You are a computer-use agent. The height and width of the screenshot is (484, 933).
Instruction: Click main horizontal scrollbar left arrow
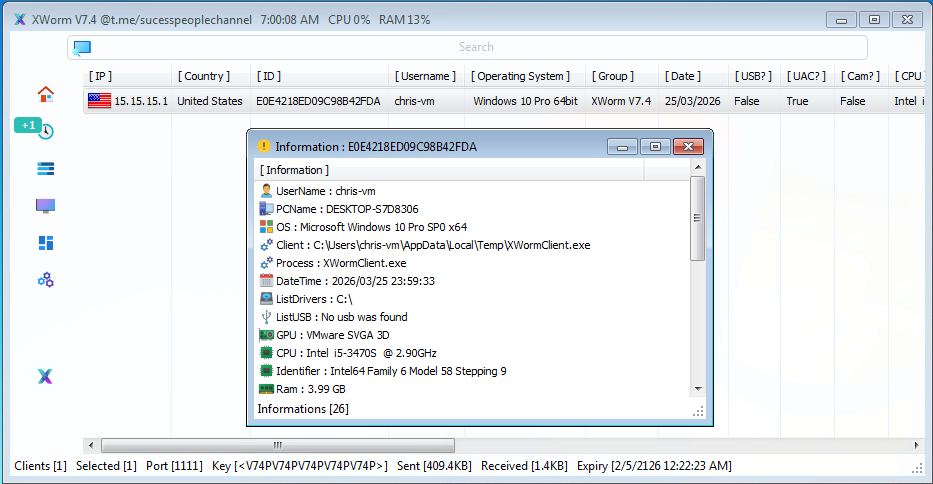point(91,445)
